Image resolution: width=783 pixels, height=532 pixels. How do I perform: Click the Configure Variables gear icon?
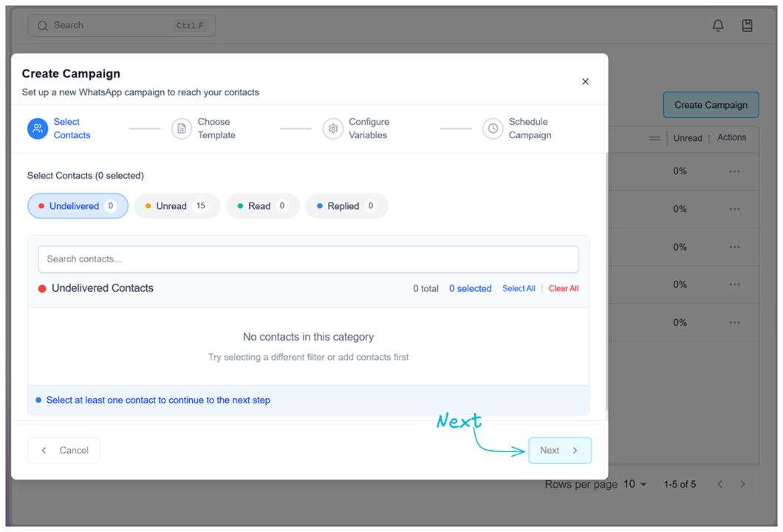[333, 129]
